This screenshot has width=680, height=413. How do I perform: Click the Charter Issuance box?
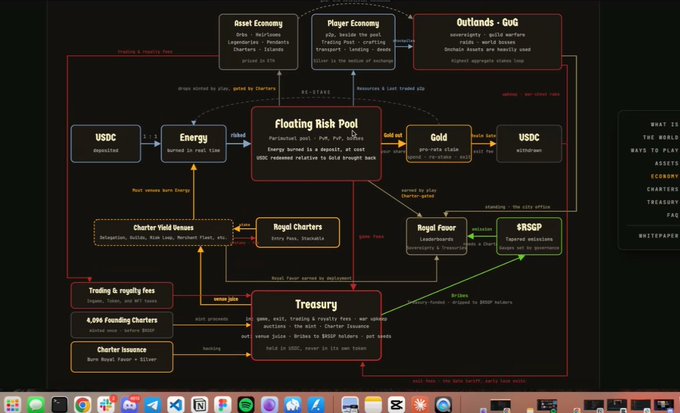point(122,357)
